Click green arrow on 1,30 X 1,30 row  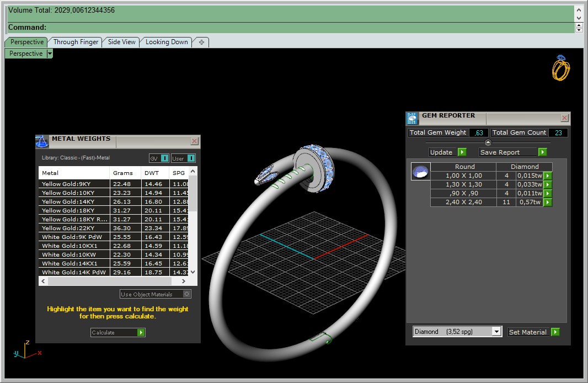[x=548, y=184]
